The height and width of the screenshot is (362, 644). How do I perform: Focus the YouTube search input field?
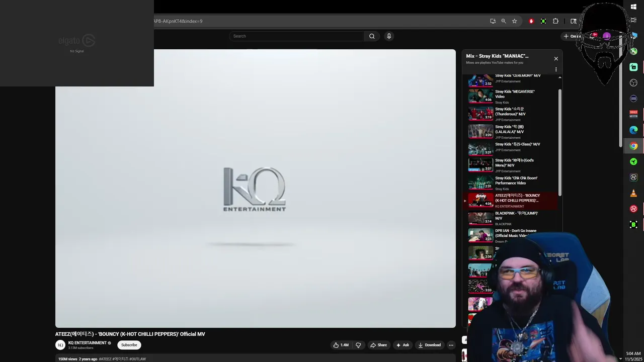click(297, 36)
